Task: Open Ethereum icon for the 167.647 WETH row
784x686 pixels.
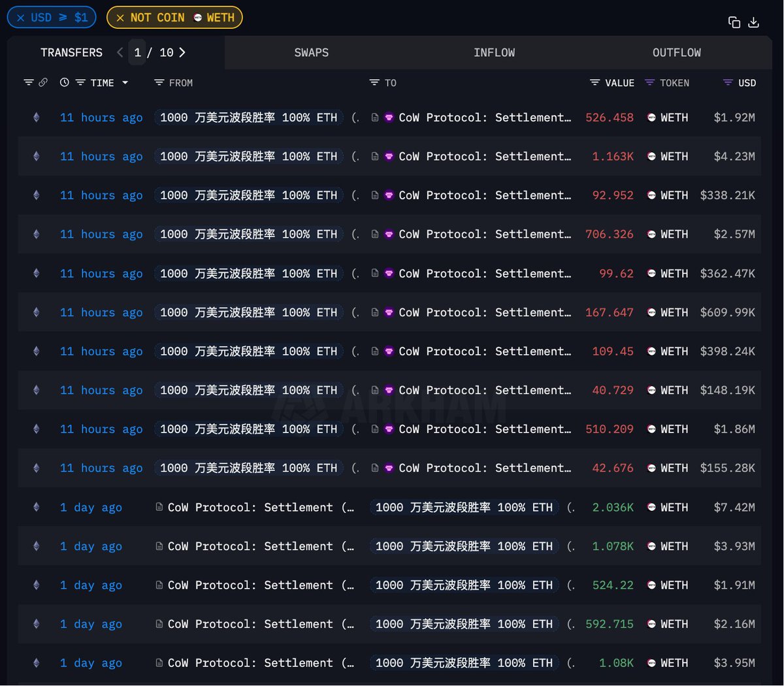Action: click(36, 312)
